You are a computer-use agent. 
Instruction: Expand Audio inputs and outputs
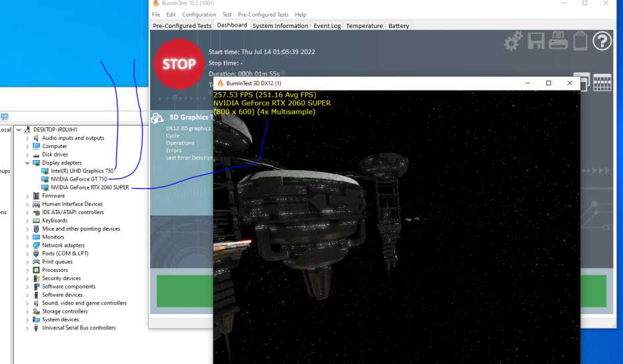[x=27, y=138]
